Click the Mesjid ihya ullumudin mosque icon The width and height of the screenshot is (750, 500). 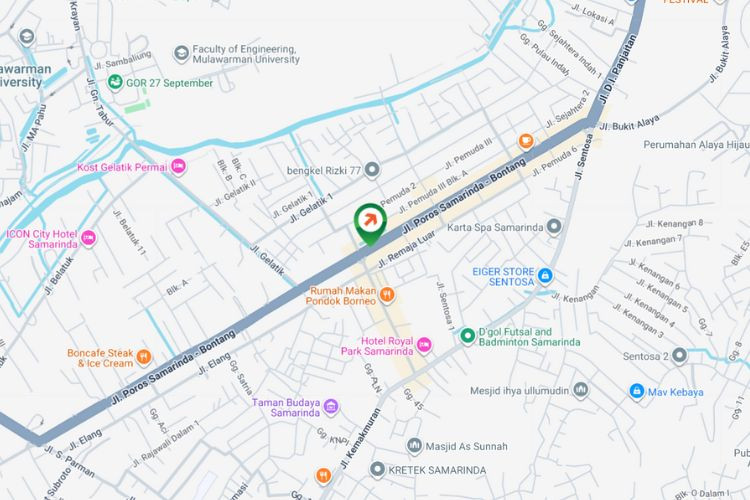(581, 390)
